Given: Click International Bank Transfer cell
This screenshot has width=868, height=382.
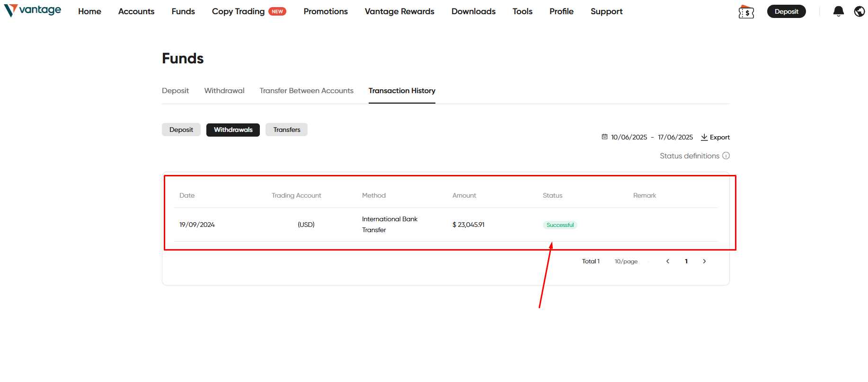Looking at the screenshot, I should coord(390,225).
